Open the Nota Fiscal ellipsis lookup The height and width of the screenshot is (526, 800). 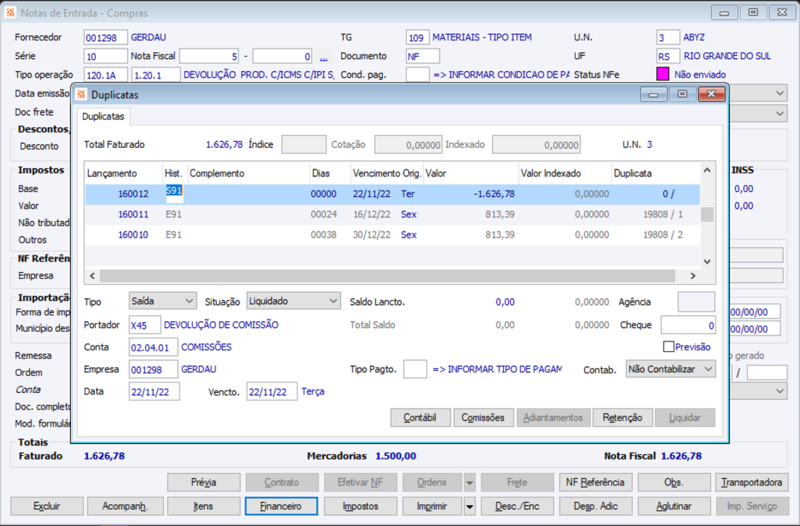(323, 56)
